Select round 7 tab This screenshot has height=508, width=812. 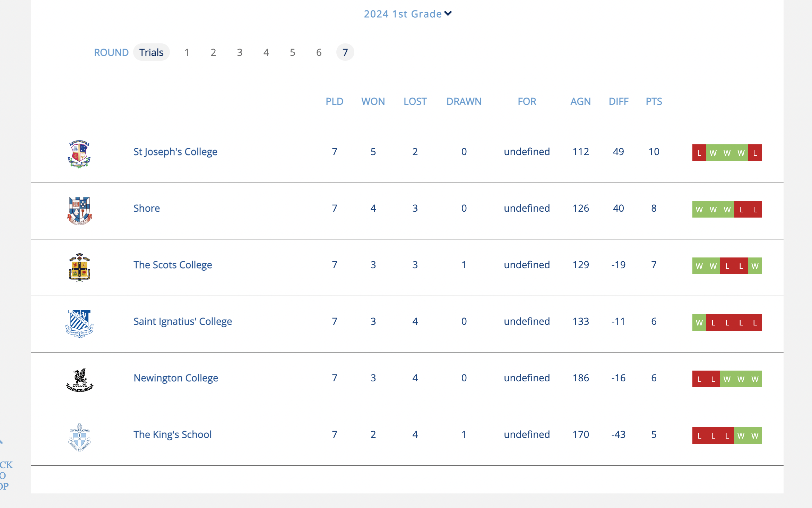pos(345,52)
